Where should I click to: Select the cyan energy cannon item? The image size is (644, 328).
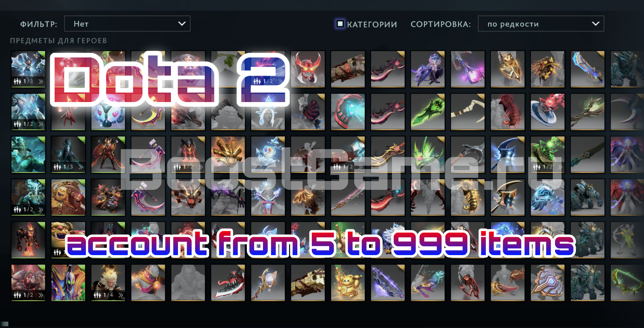[x=348, y=112]
